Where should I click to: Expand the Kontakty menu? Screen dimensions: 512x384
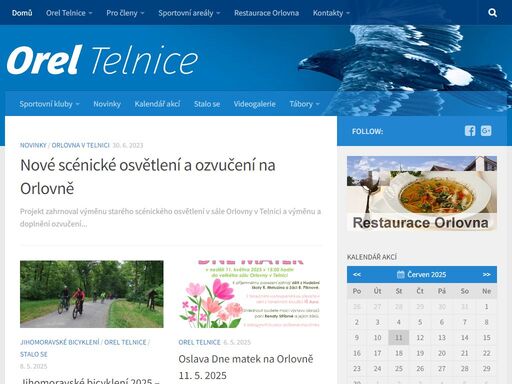point(331,13)
